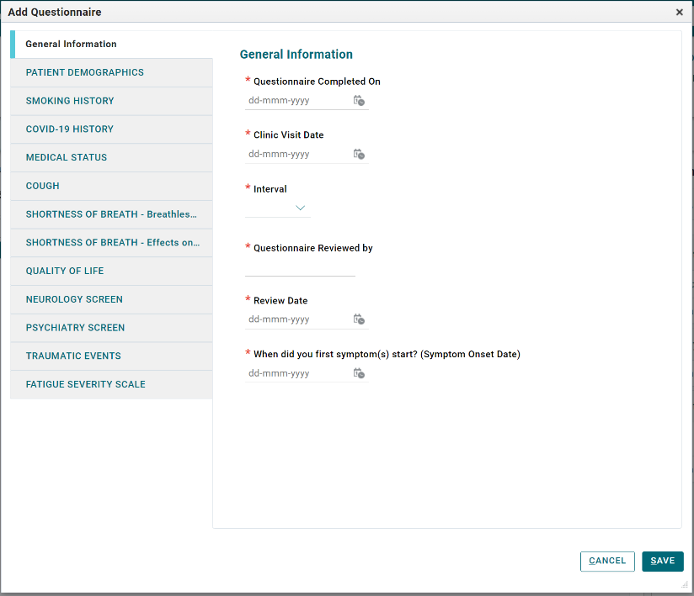Select the Medical Status tab
This screenshot has width=694, height=596.
tap(66, 157)
